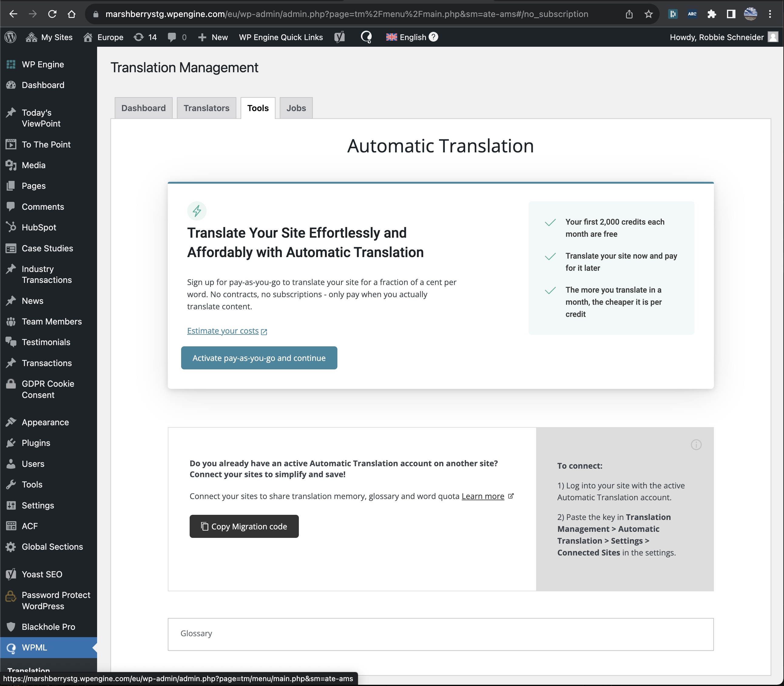Open Settings in sidebar
The width and height of the screenshot is (784, 686).
(x=49, y=505)
